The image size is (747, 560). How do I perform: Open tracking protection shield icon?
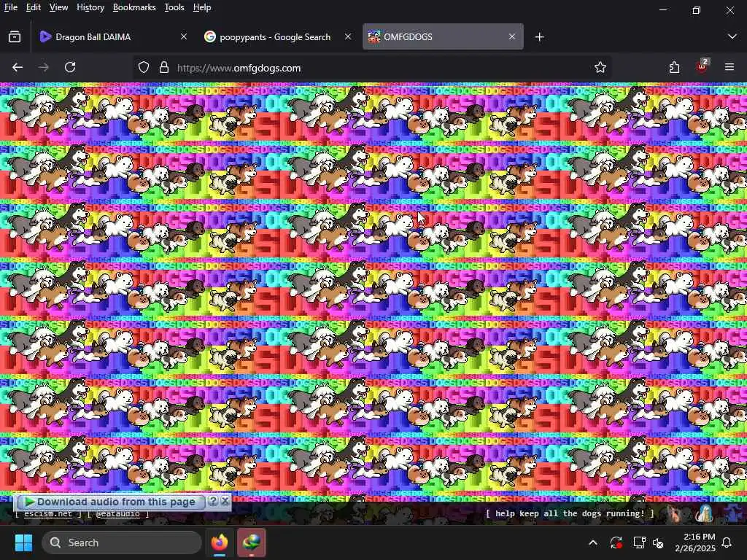click(x=144, y=68)
